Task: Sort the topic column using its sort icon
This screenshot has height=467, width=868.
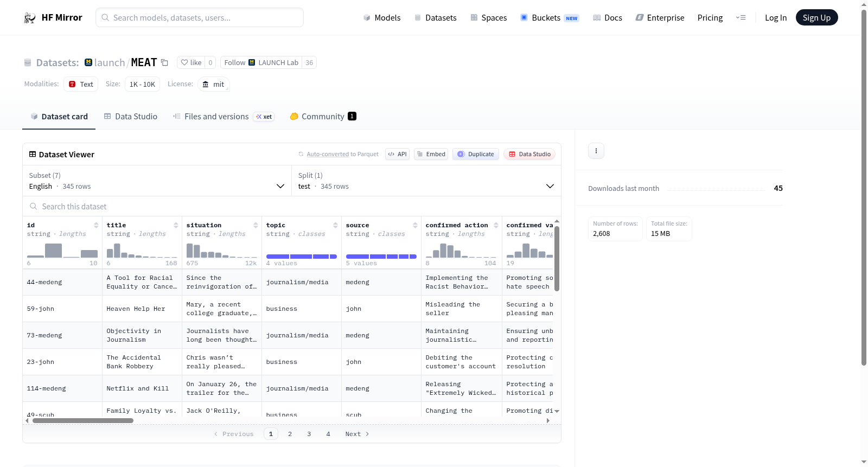Action: coord(335,225)
